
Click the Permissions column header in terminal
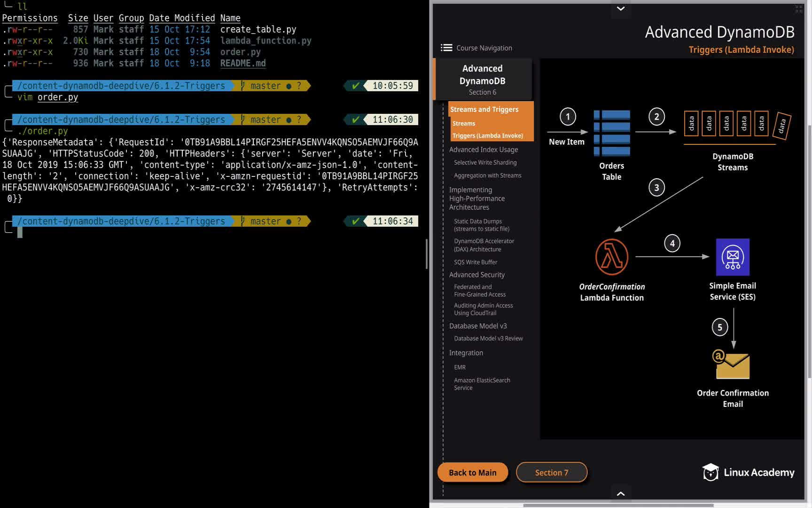(30, 18)
